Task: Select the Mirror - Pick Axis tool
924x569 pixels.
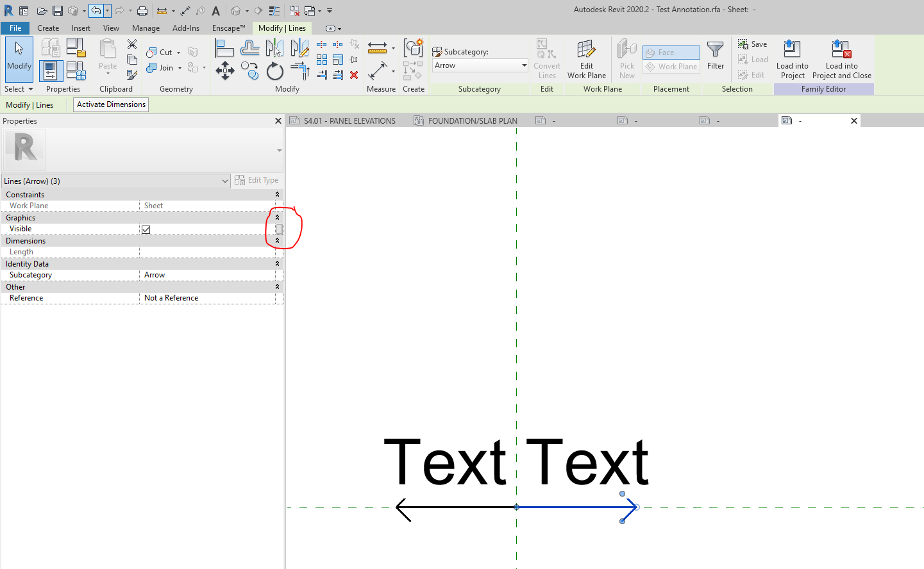Action: click(274, 47)
